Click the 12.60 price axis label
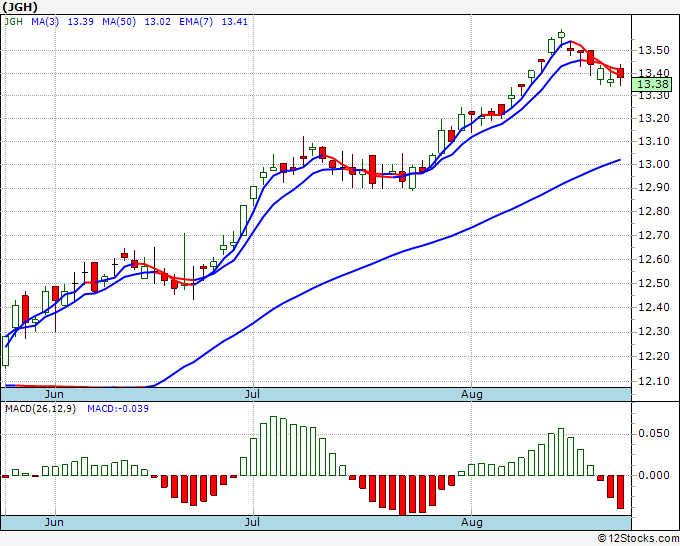The image size is (680, 546). (654, 259)
